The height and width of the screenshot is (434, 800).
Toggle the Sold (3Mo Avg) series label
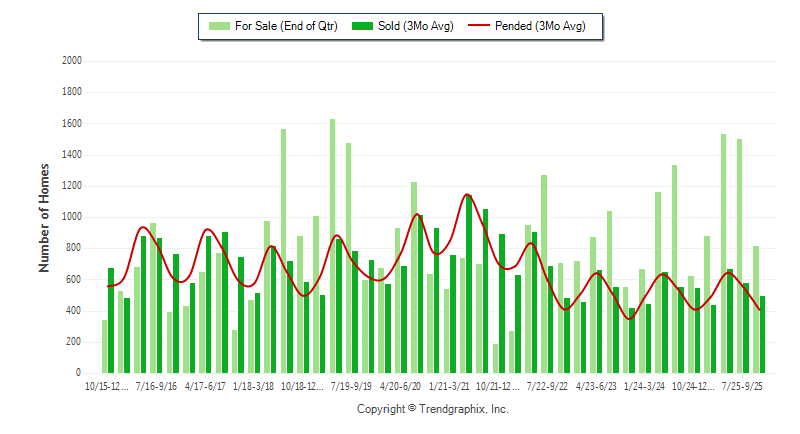tap(416, 26)
